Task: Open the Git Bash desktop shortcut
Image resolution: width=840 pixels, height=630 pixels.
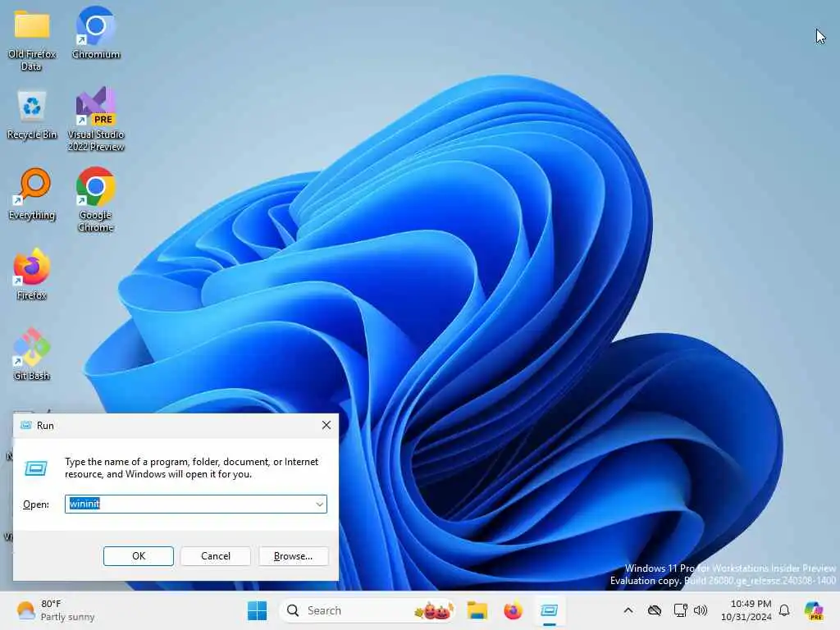Action: (x=32, y=354)
